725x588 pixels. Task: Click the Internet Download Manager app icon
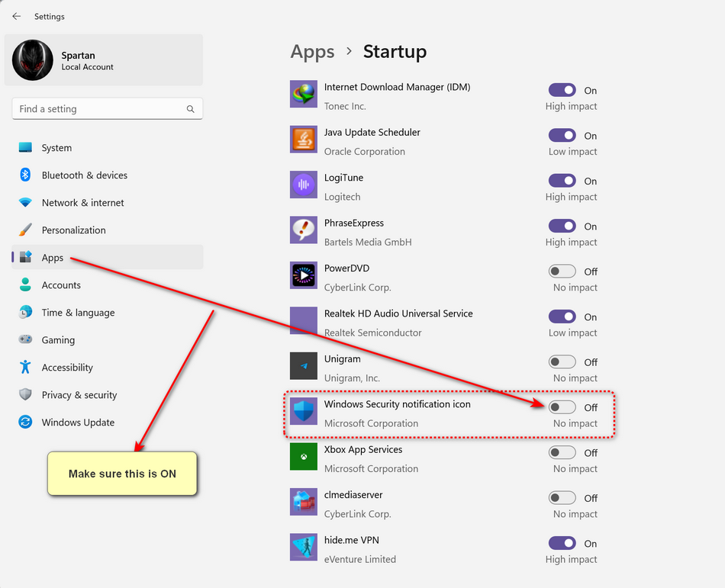pyautogui.click(x=304, y=95)
